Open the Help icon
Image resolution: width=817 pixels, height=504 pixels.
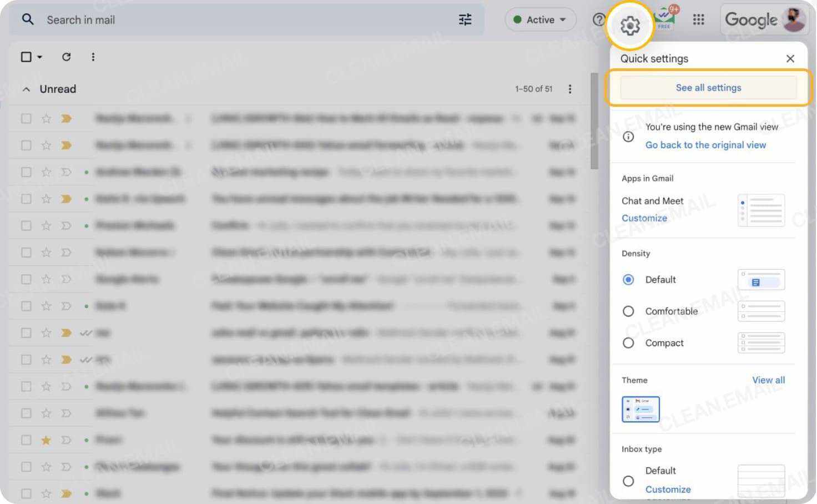[x=599, y=19]
